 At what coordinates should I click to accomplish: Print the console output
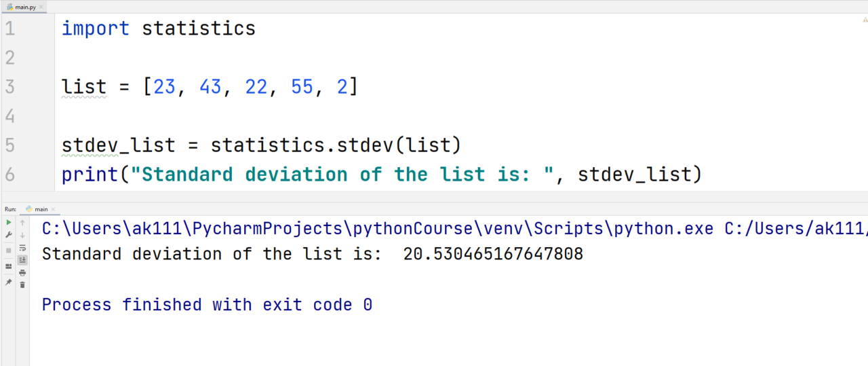[x=22, y=272]
